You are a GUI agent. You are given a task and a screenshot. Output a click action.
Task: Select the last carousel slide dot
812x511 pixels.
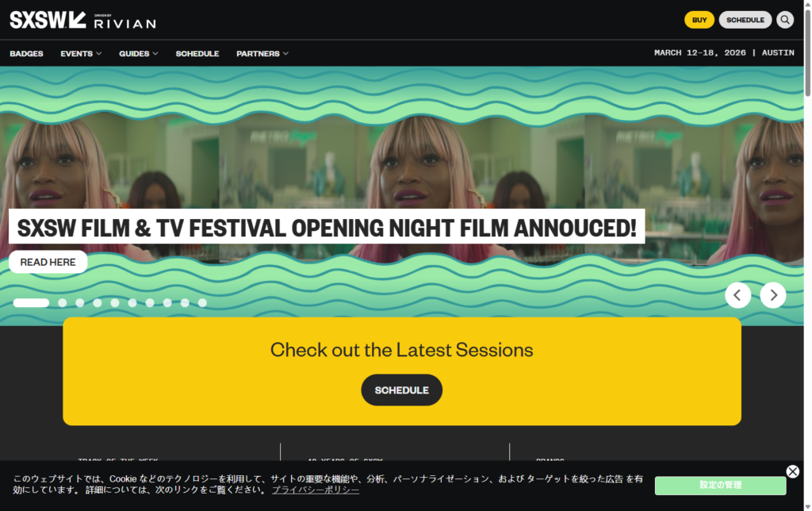[x=202, y=302]
